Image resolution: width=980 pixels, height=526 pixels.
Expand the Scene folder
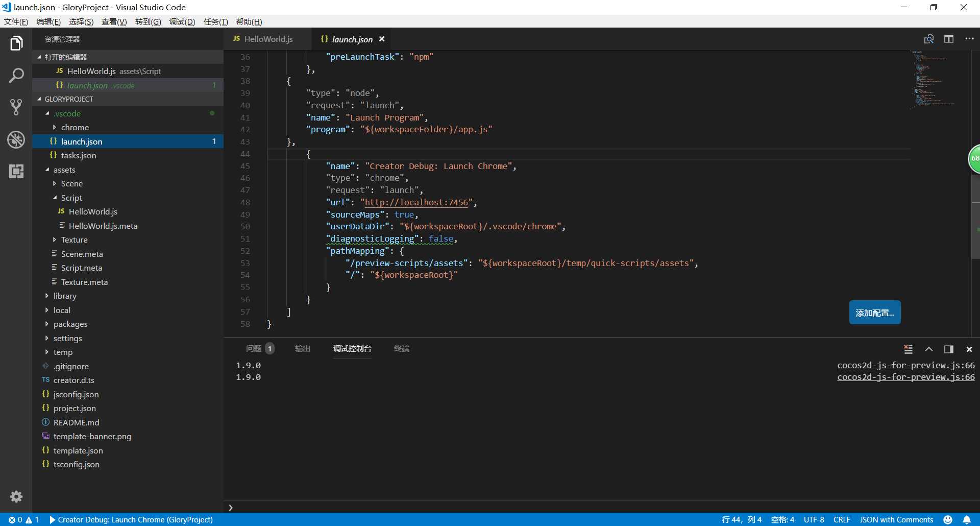tap(128, 183)
